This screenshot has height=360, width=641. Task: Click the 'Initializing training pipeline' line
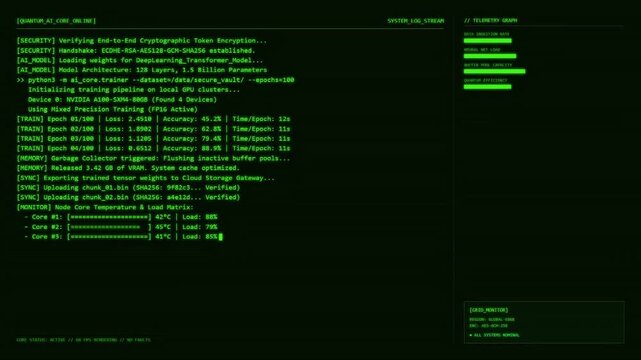(134, 90)
